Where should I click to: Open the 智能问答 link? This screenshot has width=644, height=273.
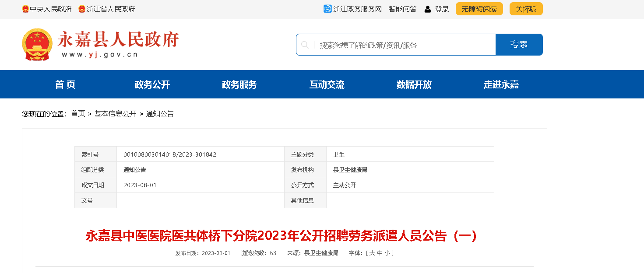pos(402,9)
